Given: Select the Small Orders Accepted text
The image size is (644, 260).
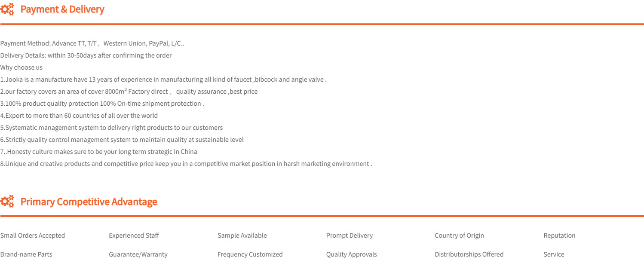Looking at the screenshot, I should [33, 236].
